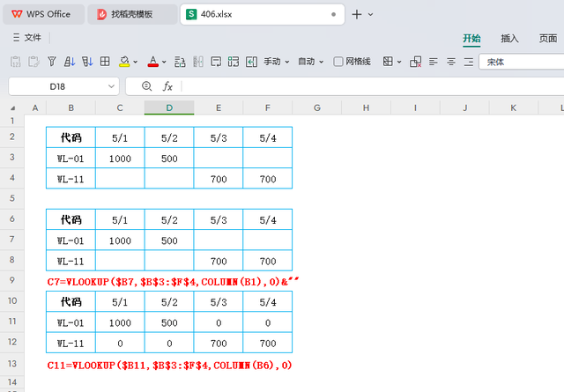The height and width of the screenshot is (392, 564).
Task: Toggle the 网格线 checkbox
Action: pyautogui.click(x=338, y=62)
